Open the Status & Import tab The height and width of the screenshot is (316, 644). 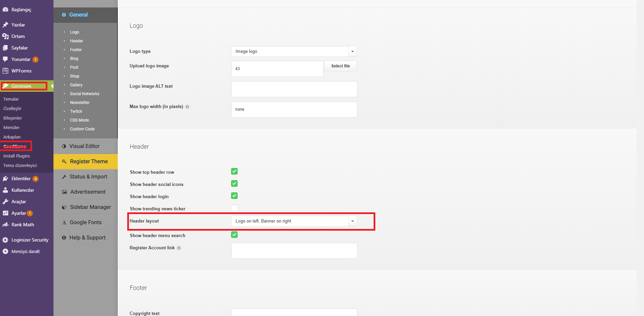85,177
